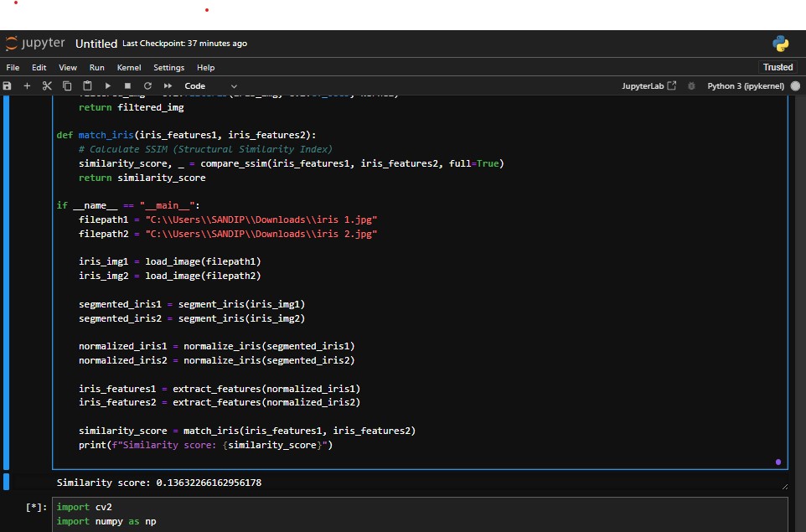
Task: Interrupt the kernel with stop icon
Action: (x=127, y=85)
